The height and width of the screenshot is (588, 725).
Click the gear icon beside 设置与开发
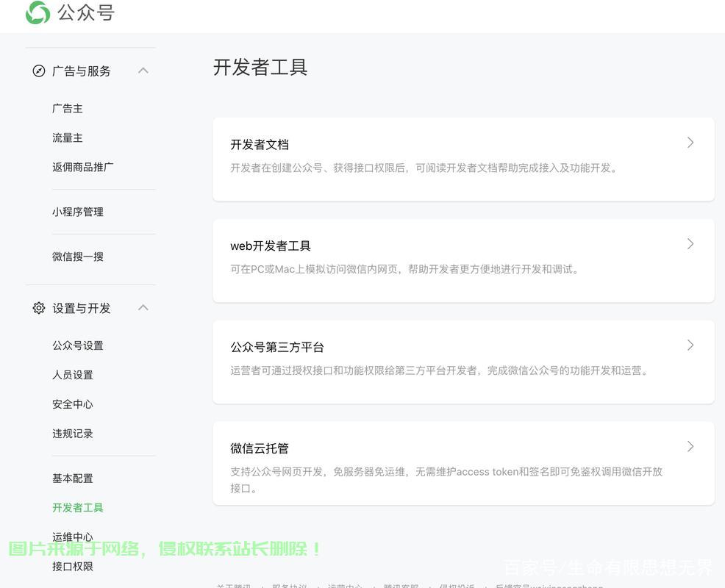pos(39,308)
